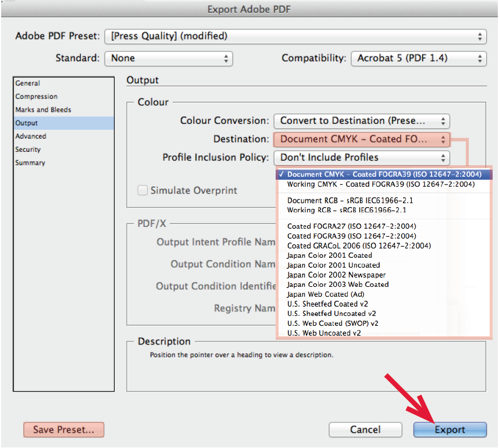Select Compression in the category list
Screen dimensions: 499x448
[63, 97]
